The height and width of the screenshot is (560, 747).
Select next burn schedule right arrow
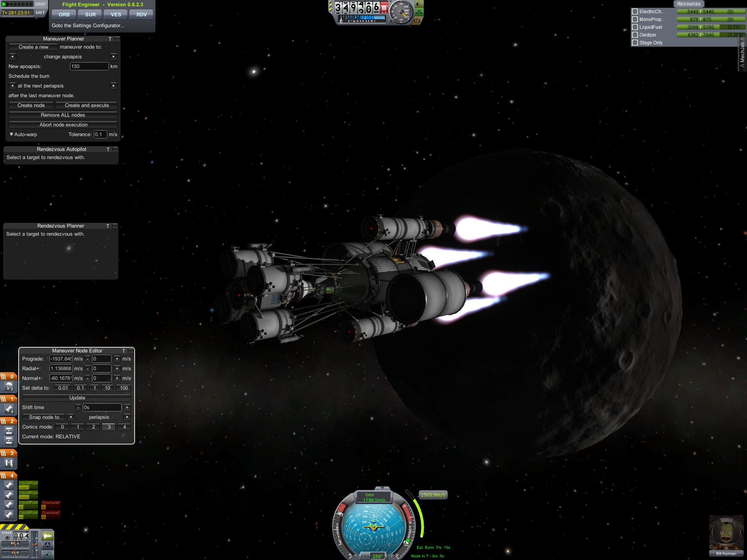pyautogui.click(x=114, y=86)
